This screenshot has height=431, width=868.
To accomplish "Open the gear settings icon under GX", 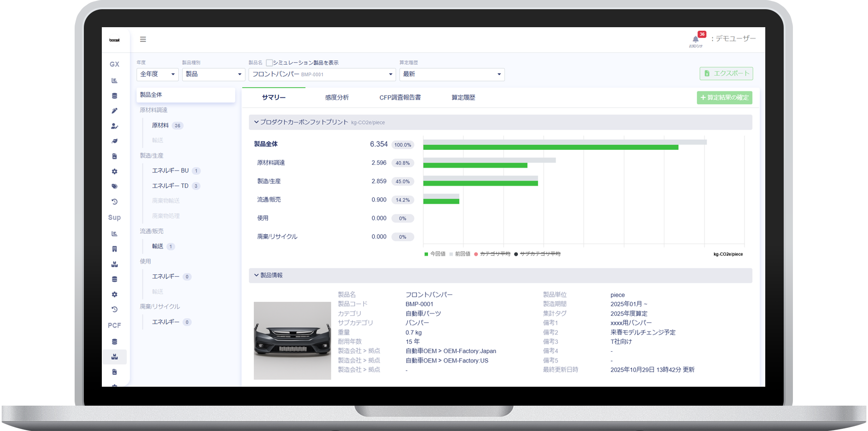I will [x=114, y=171].
